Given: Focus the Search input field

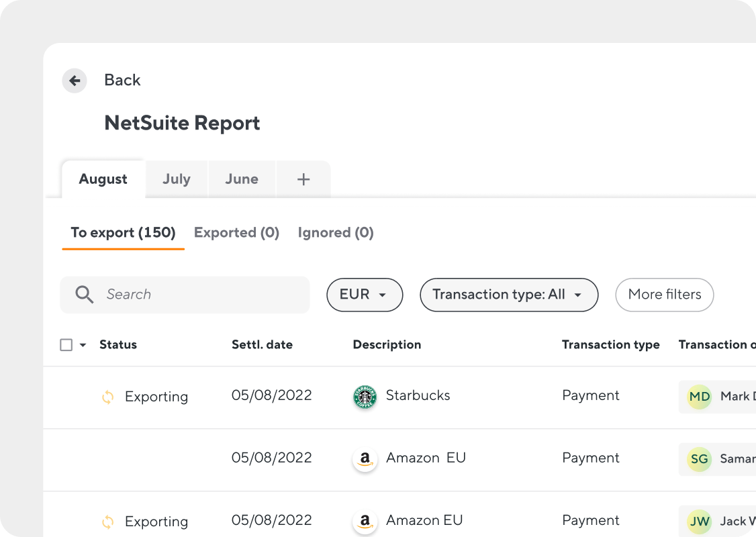Looking at the screenshot, I should coord(185,295).
